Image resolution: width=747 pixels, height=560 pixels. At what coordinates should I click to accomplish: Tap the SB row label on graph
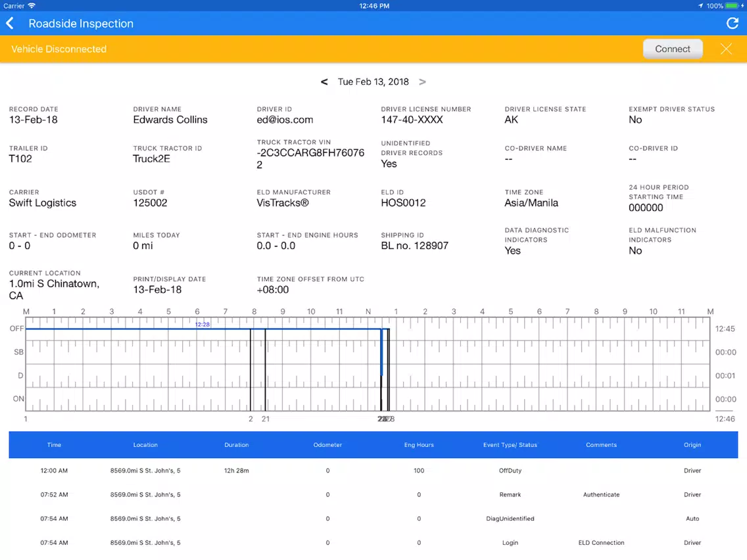[x=18, y=352]
